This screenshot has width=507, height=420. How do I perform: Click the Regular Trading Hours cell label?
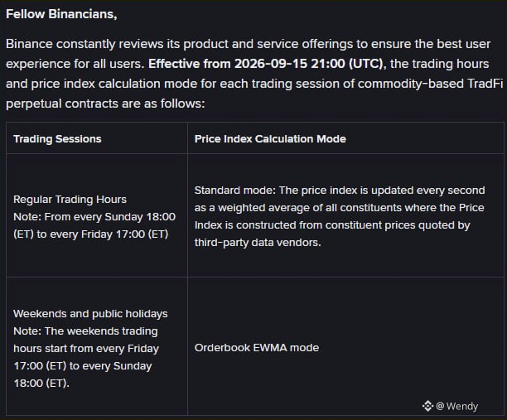coord(70,199)
